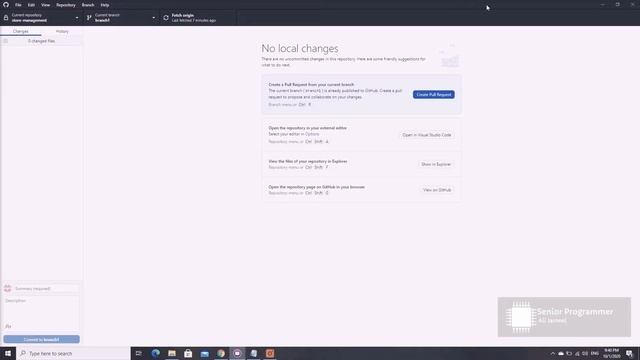Click the ENG language indicator
The image size is (640, 360).
(595, 353)
